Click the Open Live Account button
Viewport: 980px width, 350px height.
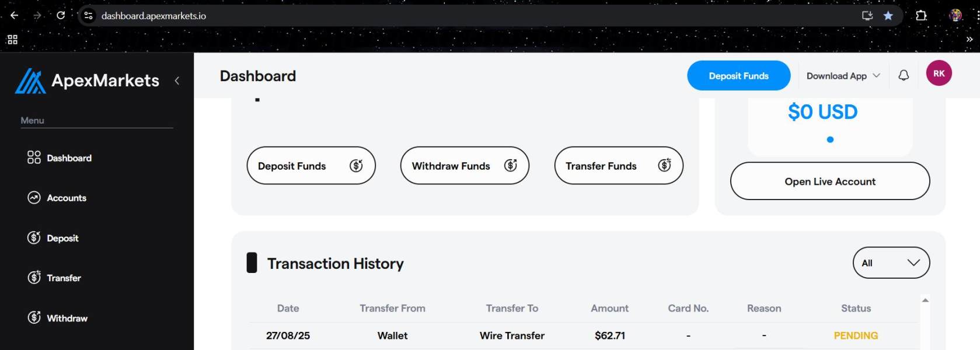829,181
